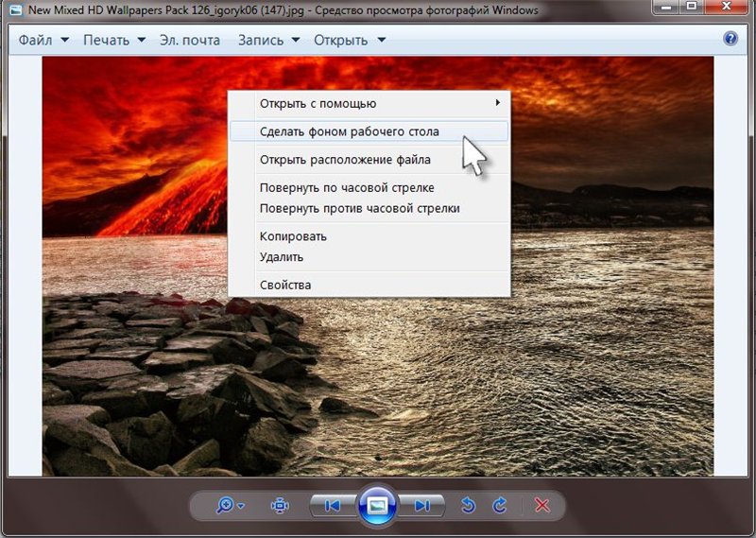Image resolution: width=756 pixels, height=538 pixels.
Task: Minimize the photo viewer window
Action: (x=667, y=7)
